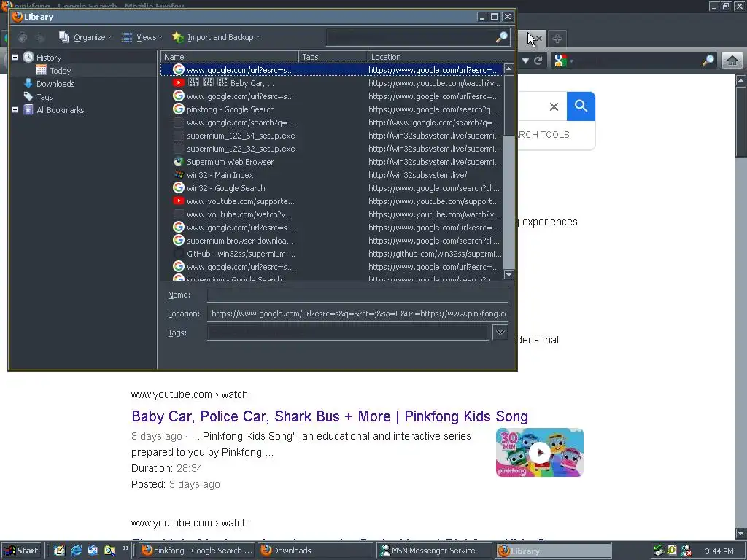Click the Tags input field

click(348, 332)
